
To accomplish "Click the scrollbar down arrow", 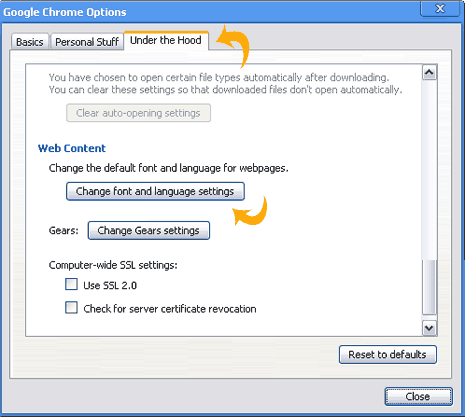I will 429,328.
